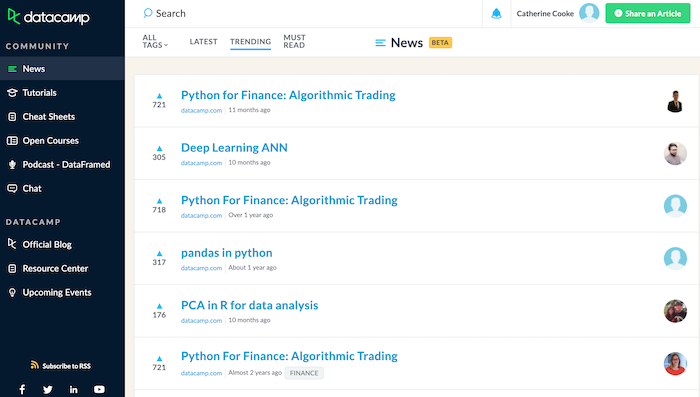Click the Resource Center icon
The height and width of the screenshot is (397, 700).
12,268
